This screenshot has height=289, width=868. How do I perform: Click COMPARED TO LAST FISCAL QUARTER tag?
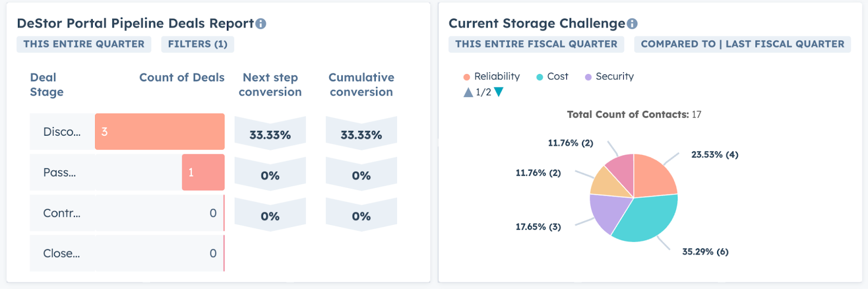click(x=742, y=44)
